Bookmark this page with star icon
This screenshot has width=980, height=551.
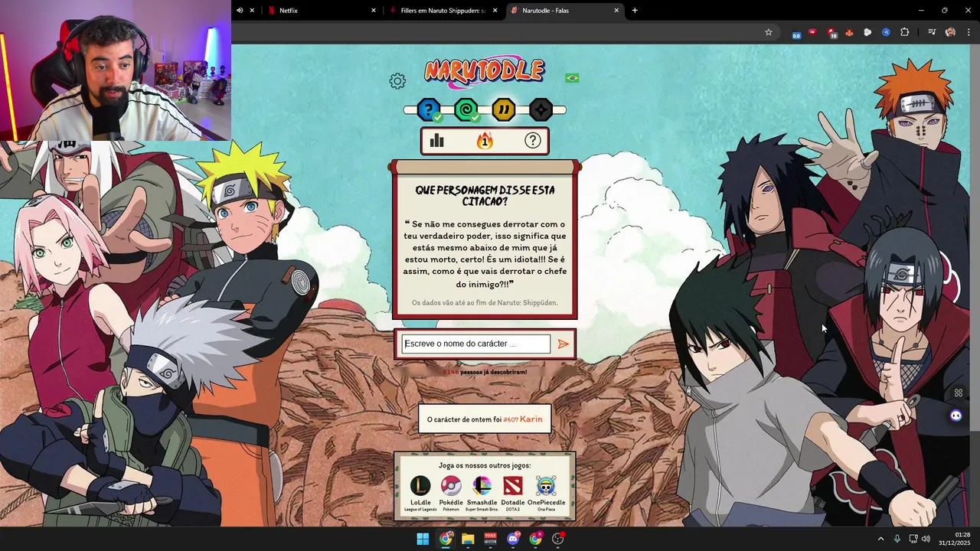pos(769,32)
